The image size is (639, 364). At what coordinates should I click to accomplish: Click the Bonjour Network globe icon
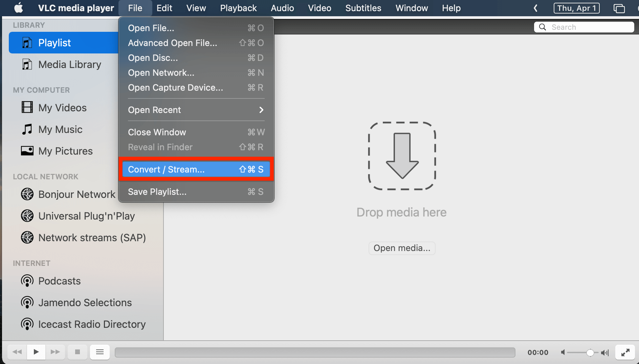(x=27, y=194)
